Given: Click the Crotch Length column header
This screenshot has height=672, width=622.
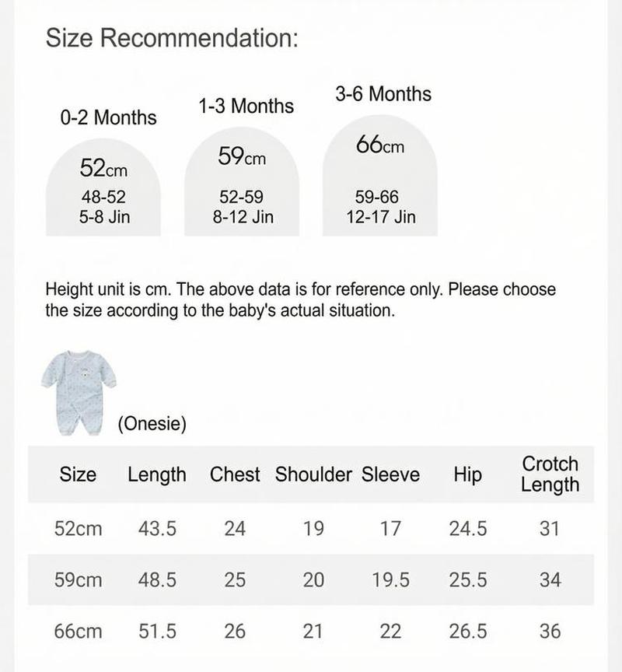Looking at the screenshot, I should tap(550, 474).
